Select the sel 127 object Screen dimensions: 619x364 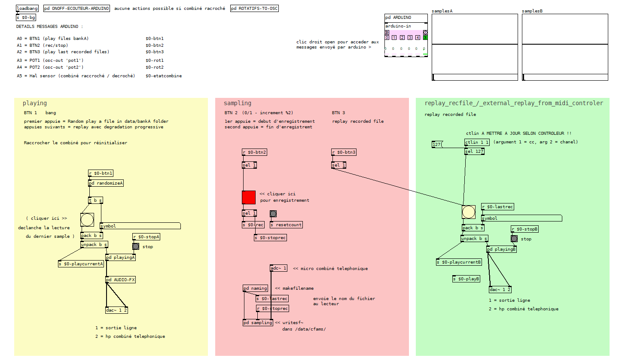pyautogui.click(x=474, y=151)
